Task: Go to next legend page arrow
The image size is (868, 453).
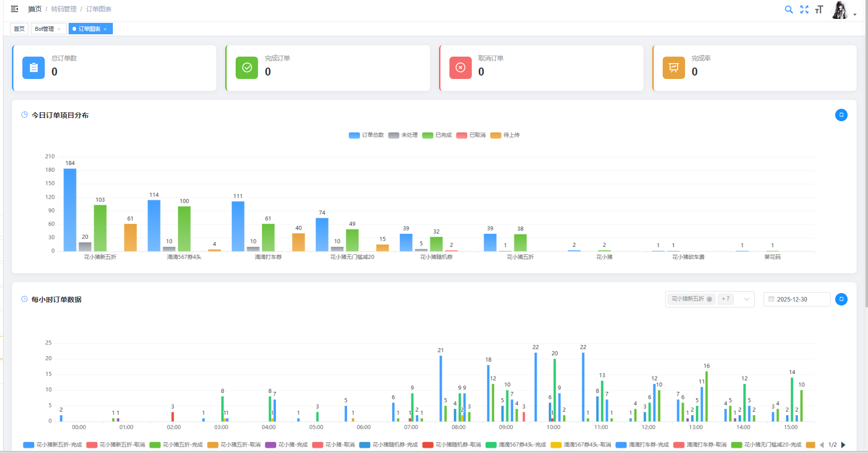Action: (843, 445)
